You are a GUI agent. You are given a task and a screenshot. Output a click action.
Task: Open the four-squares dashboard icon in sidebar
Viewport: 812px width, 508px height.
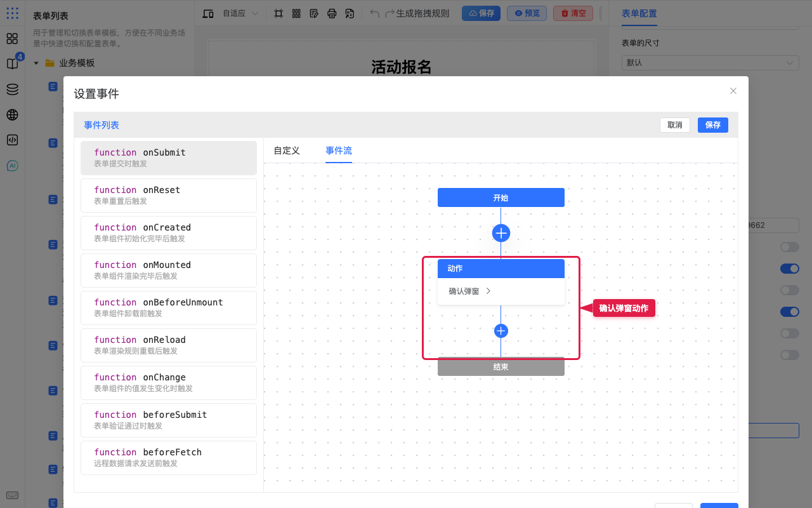(x=12, y=39)
